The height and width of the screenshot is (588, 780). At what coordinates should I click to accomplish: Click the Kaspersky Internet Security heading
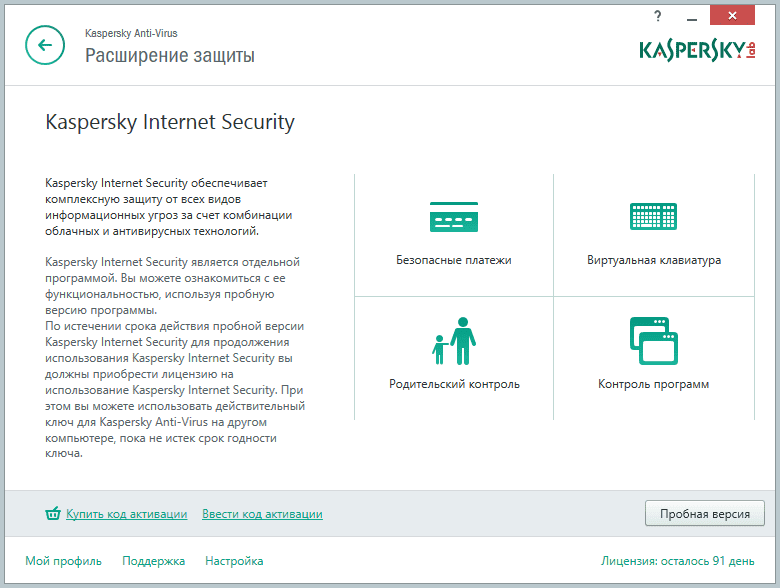[170, 122]
